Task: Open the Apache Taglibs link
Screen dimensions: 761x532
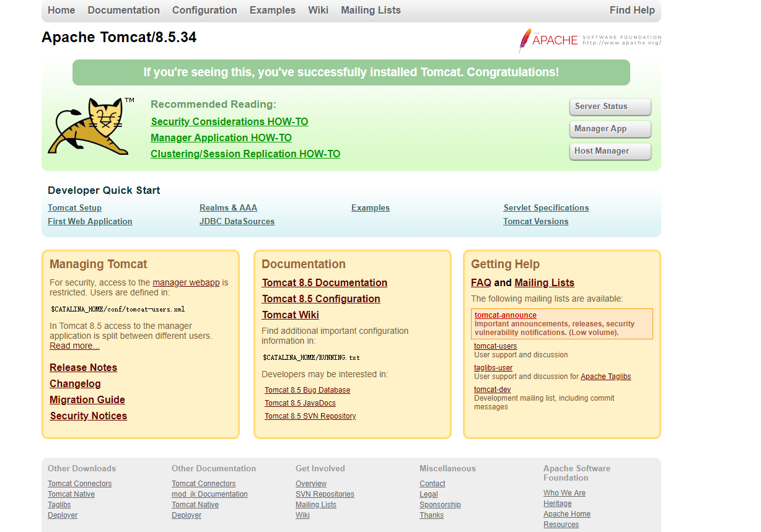Action: (x=605, y=377)
